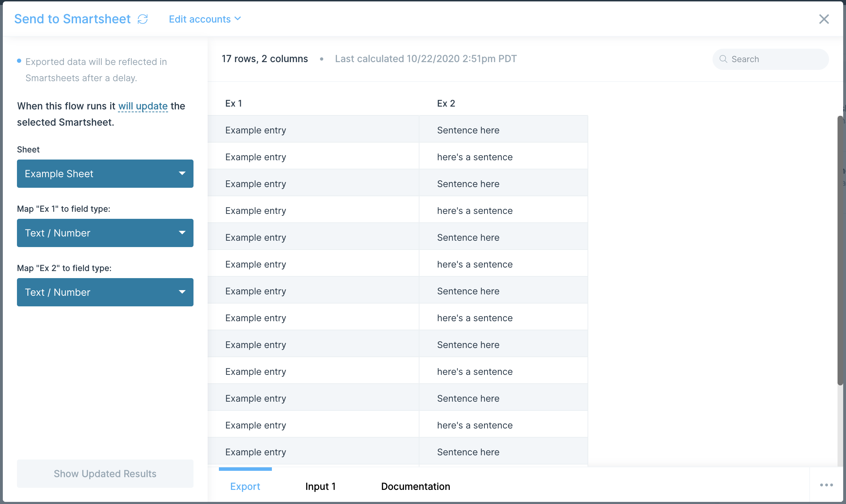Click the Last calculated timestamp text
This screenshot has width=846, height=504.
(426, 59)
